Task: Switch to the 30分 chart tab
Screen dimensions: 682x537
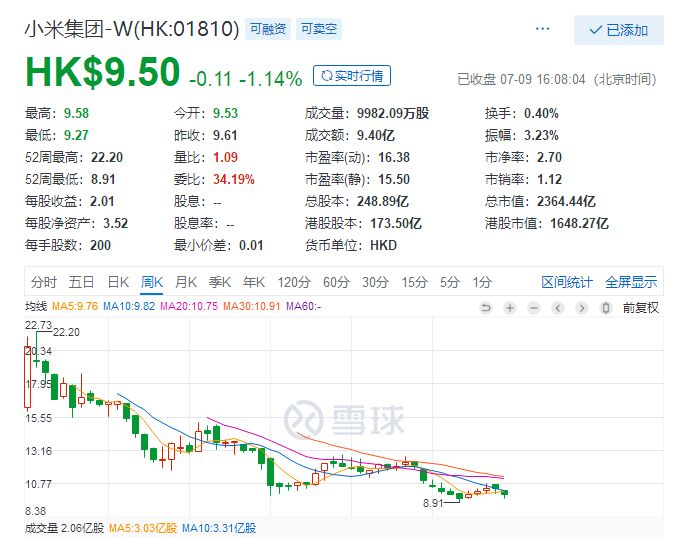Action: coord(375,282)
